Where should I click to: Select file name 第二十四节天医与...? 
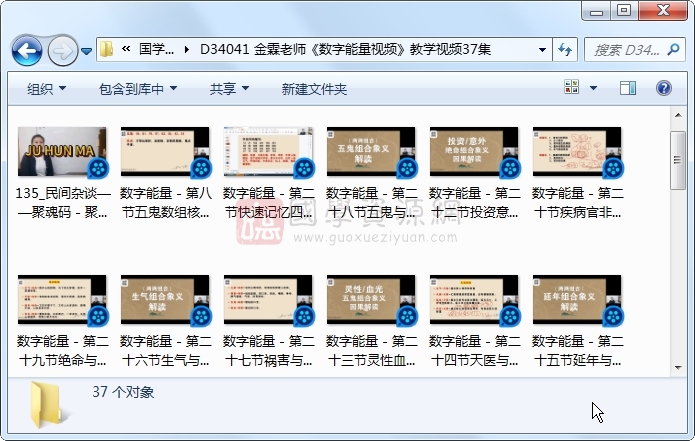pyautogui.click(x=475, y=351)
